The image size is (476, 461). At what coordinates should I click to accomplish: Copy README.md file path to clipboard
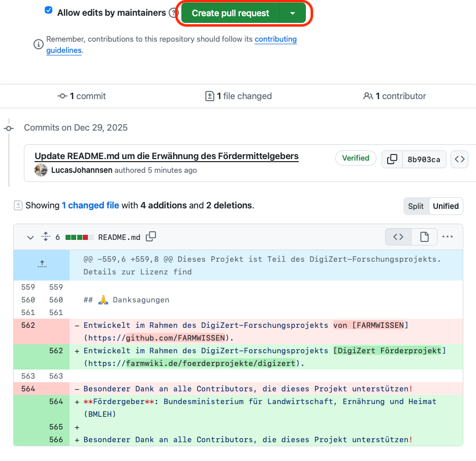click(x=151, y=237)
